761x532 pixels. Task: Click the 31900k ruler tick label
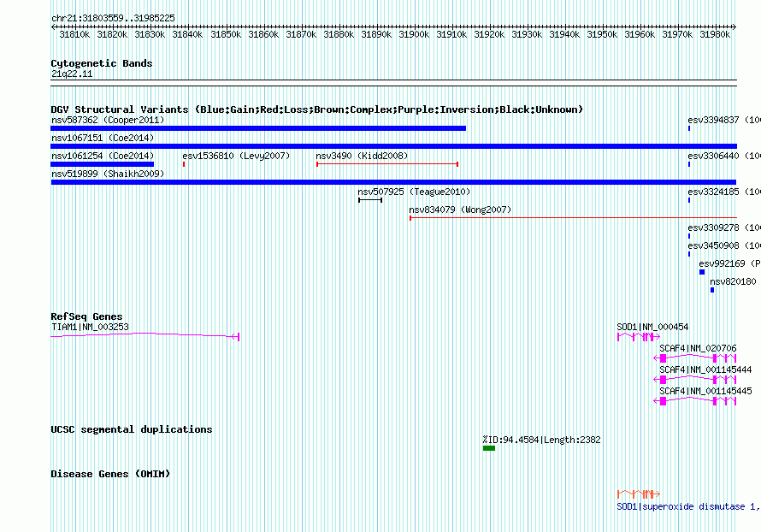pyautogui.click(x=414, y=34)
